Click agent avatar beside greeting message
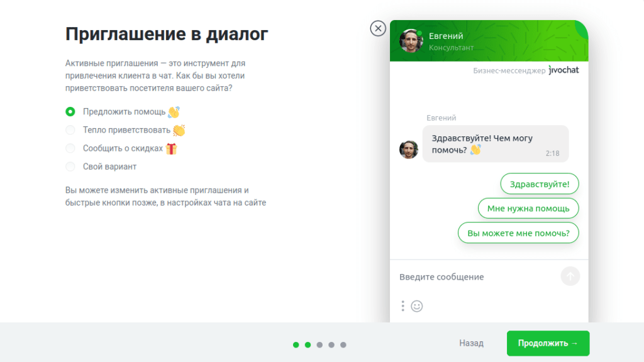 pos(409,150)
